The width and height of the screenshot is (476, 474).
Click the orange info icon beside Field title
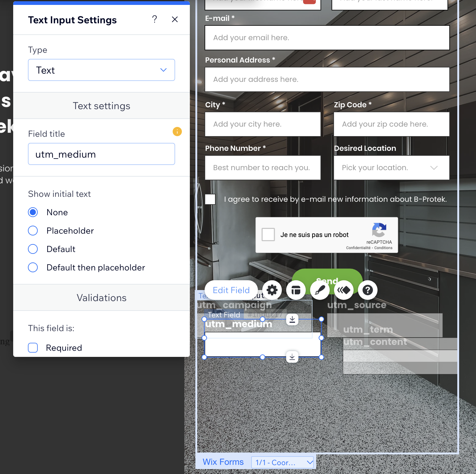tap(177, 132)
